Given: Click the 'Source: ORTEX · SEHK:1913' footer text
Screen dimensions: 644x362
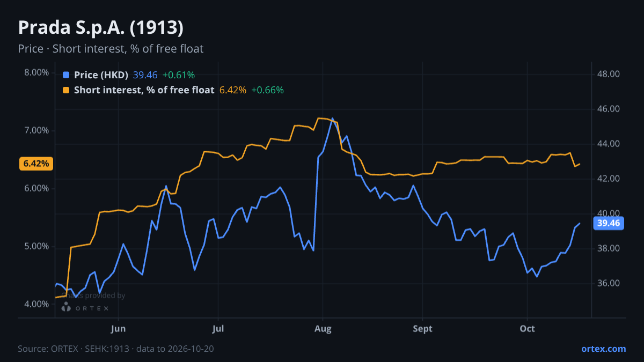Looking at the screenshot, I should pos(74,349).
